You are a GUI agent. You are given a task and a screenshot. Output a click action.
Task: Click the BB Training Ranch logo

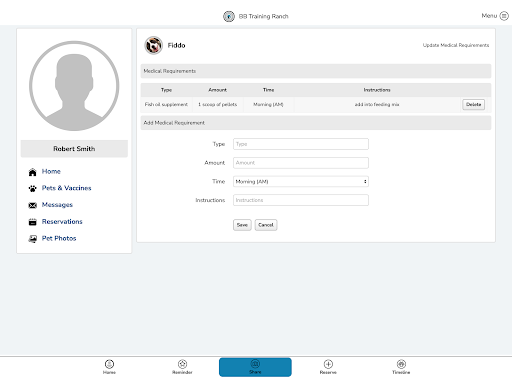(x=229, y=16)
